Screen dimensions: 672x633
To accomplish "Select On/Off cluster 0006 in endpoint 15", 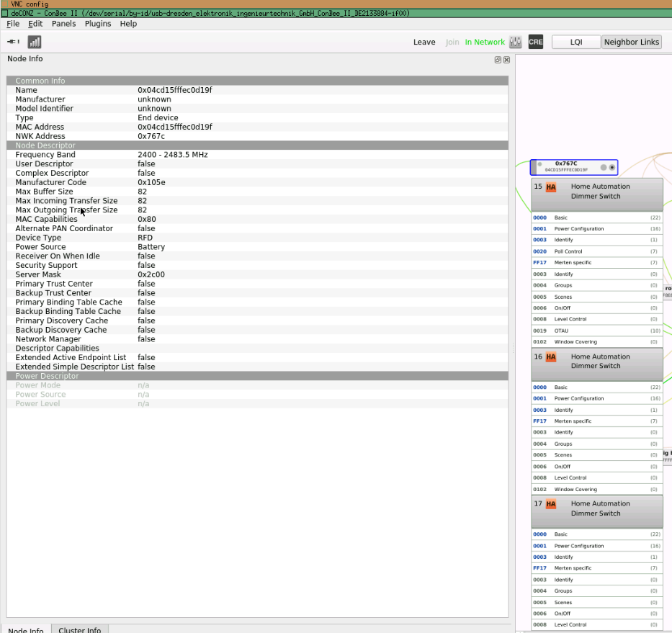I will (x=597, y=308).
